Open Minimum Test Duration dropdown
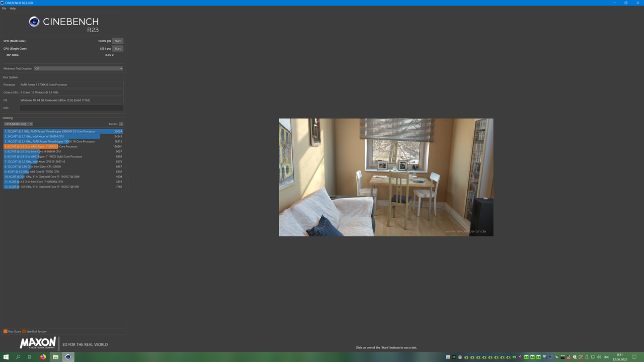Image resolution: width=644 pixels, height=362 pixels. pos(78,68)
